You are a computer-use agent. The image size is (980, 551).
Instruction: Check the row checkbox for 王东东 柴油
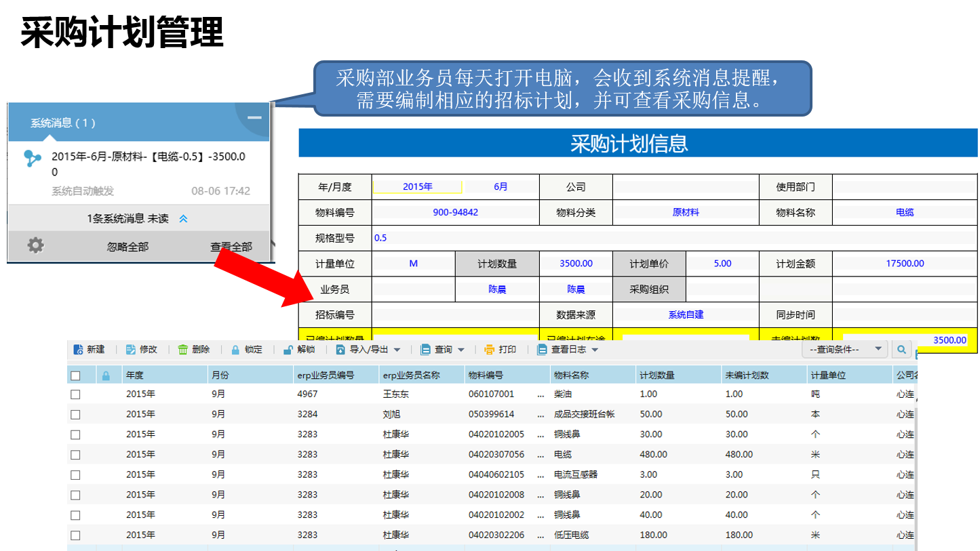[76, 394]
